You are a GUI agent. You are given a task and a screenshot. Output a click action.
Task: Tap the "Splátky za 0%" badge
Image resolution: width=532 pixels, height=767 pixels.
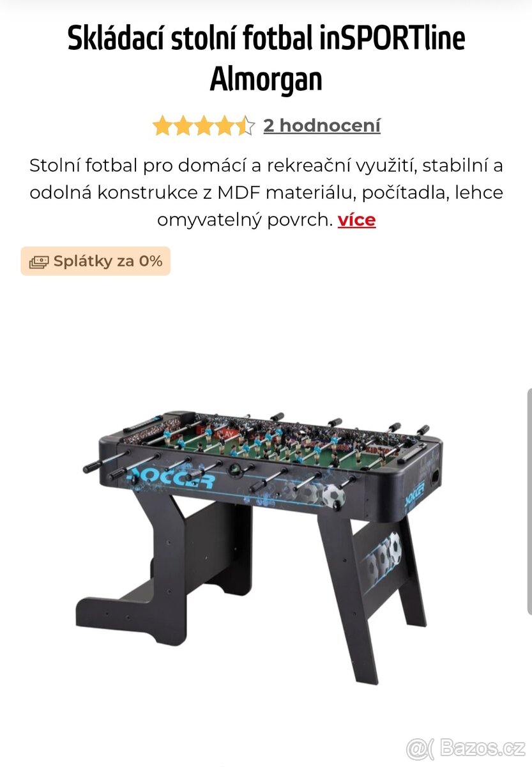coord(96,261)
